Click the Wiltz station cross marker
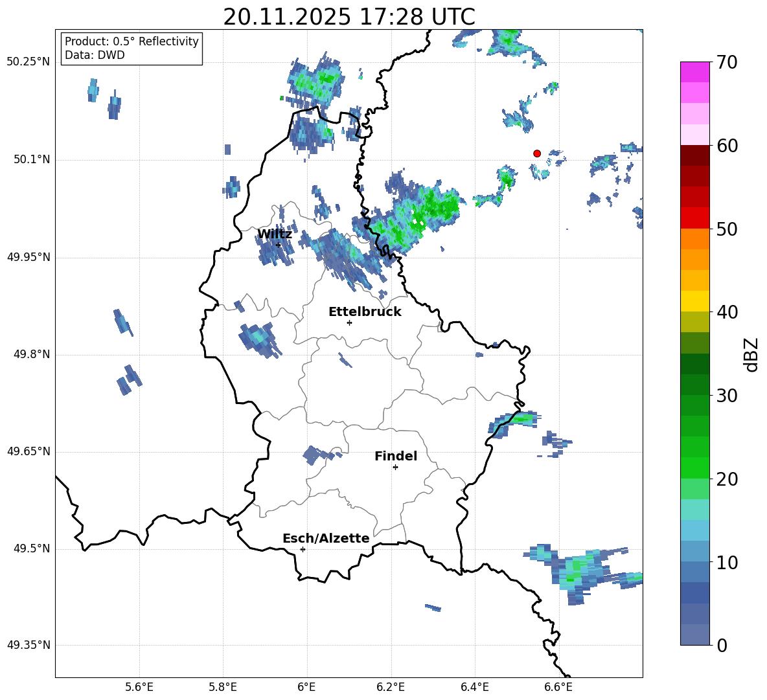This screenshot has height=700, width=767. [279, 245]
